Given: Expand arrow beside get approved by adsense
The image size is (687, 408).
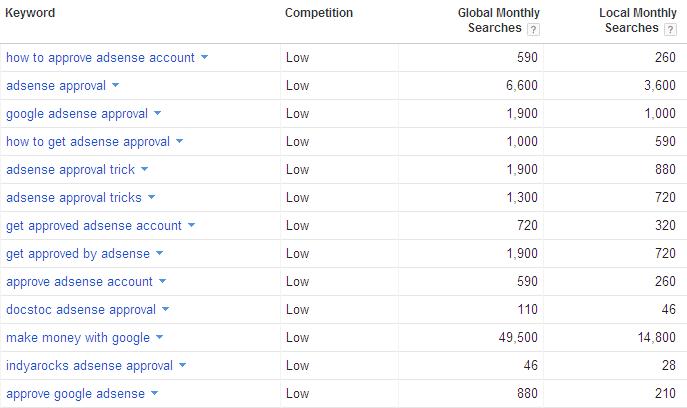Looking at the screenshot, I should pyautogui.click(x=159, y=253).
